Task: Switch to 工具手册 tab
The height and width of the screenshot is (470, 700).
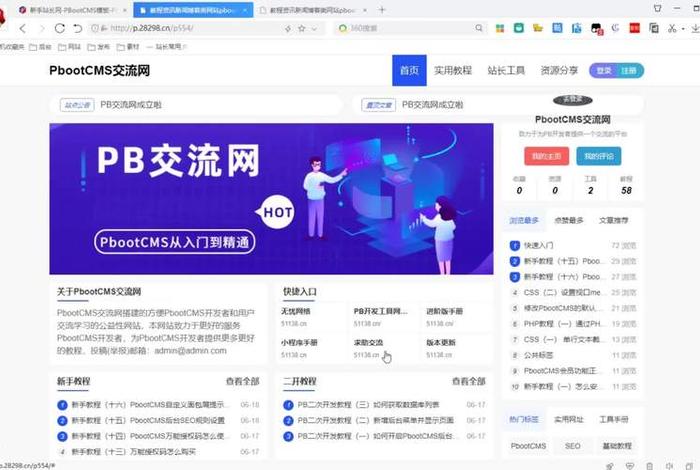Action: [x=613, y=420]
